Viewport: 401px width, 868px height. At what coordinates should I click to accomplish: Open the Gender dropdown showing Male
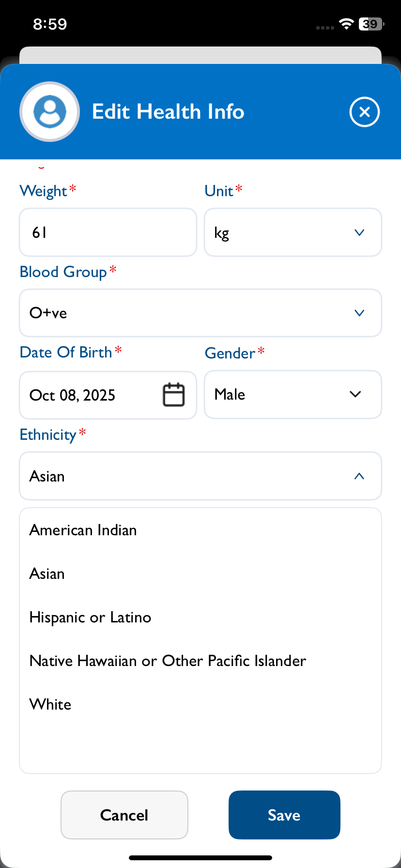293,394
